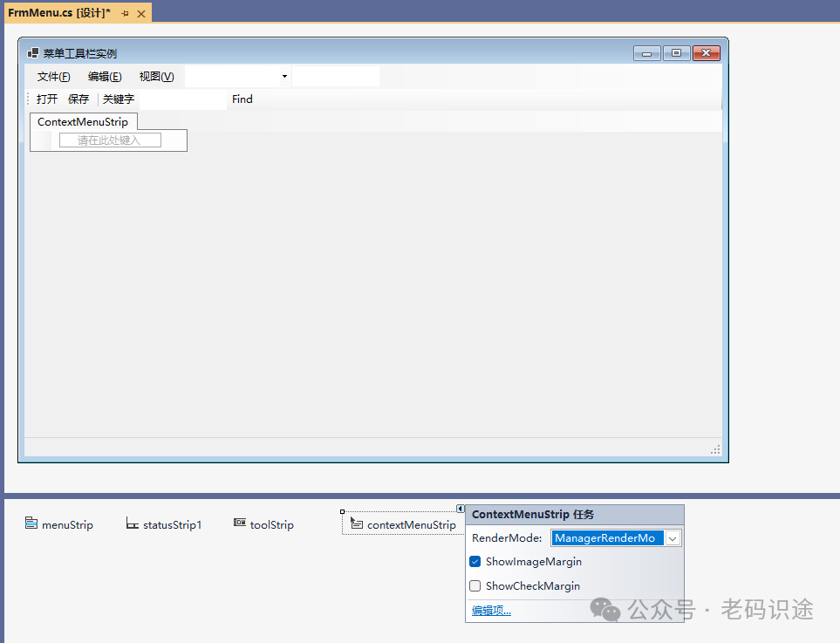The image size is (840, 643).
Task: Enable the ShowCheckMargin checkbox
Action: click(x=475, y=585)
